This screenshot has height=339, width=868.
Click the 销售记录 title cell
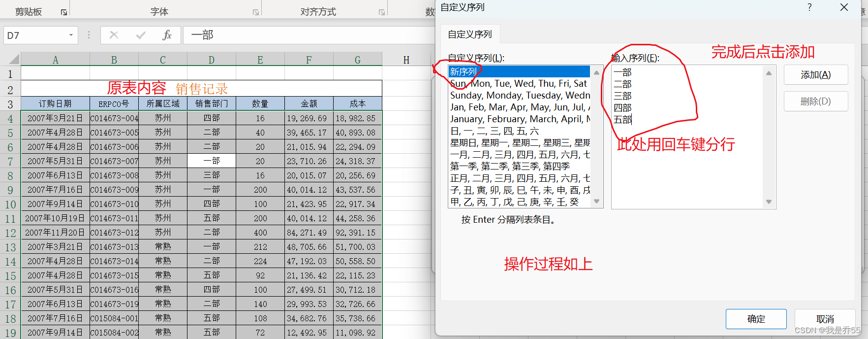[202, 89]
